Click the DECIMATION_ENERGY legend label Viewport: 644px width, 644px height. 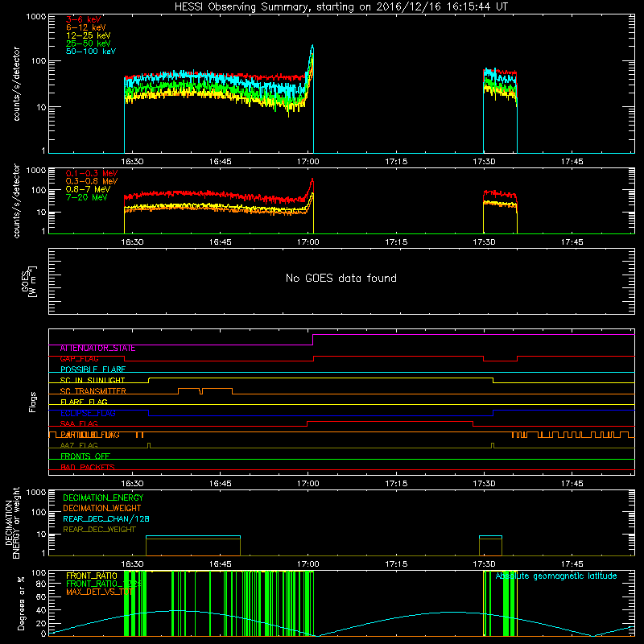103,497
